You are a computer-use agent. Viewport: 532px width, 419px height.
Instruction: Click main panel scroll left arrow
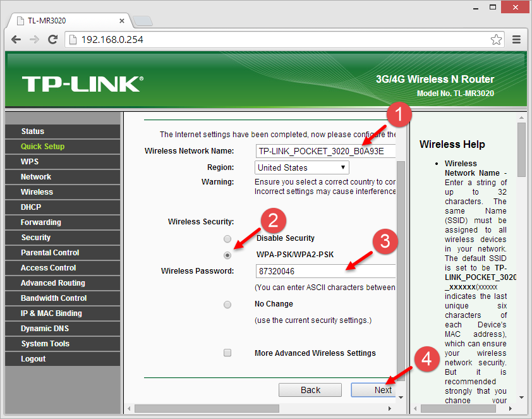[x=129, y=409]
